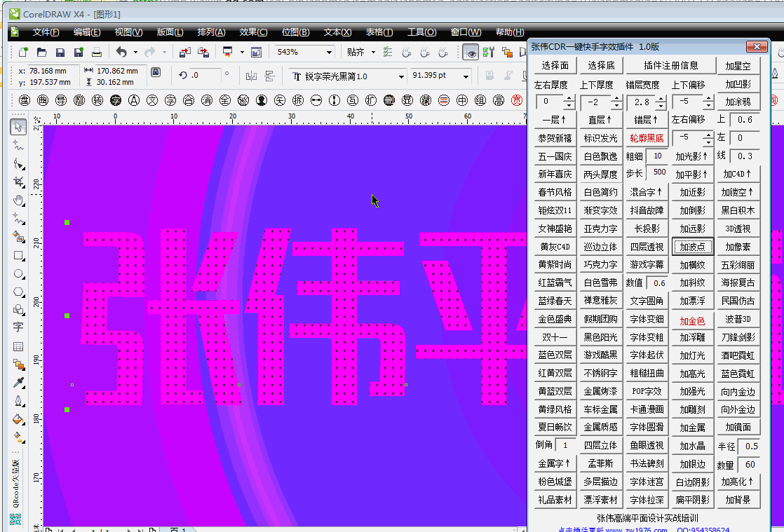Click the QRcode icon in toolbox
Image resolution: width=784 pixels, height=532 pixels.
click(16, 519)
